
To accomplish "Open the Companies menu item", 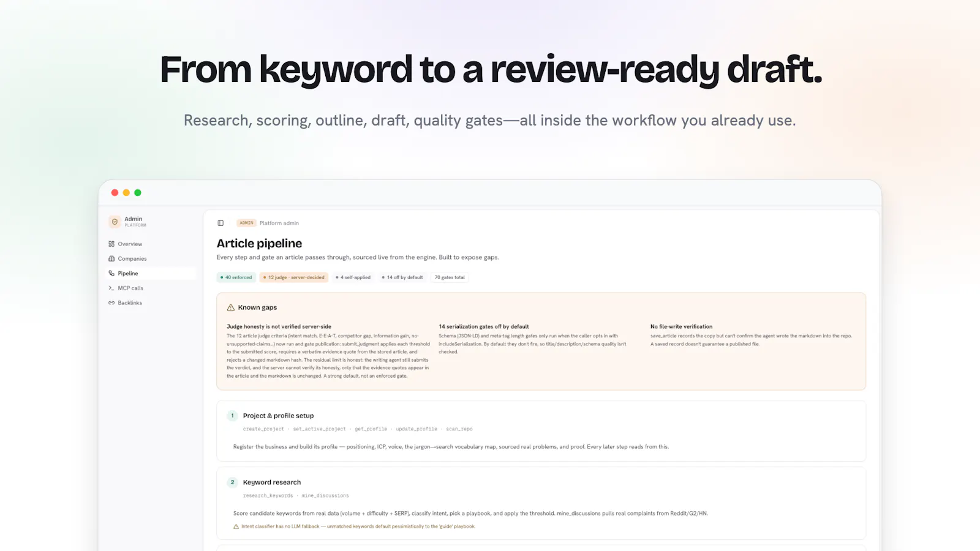I will [151, 258].
